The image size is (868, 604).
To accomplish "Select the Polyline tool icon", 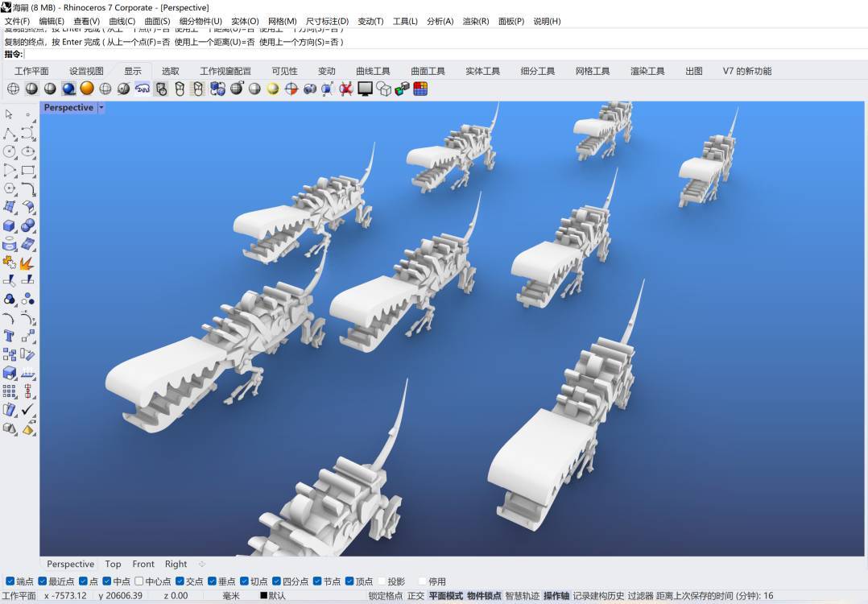I will [10, 133].
